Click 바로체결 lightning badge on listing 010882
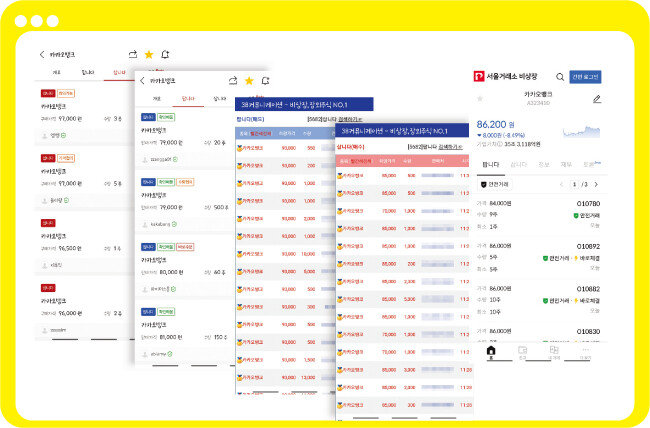The image size is (650, 428). point(587,301)
